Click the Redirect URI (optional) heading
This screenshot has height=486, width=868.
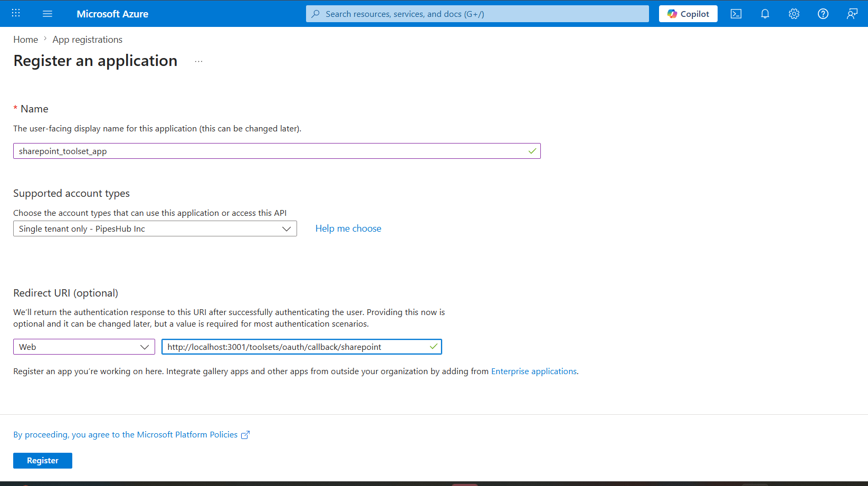(x=66, y=293)
